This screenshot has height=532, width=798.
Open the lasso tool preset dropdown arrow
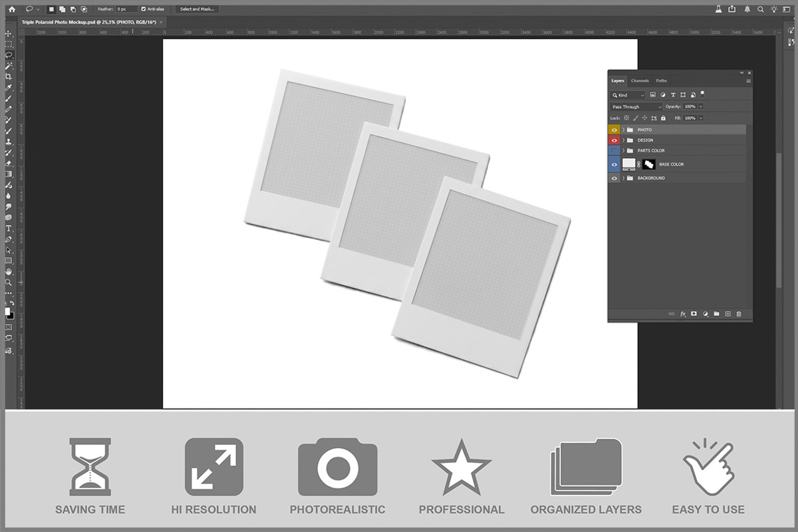pyautogui.click(x=38, y=9)
